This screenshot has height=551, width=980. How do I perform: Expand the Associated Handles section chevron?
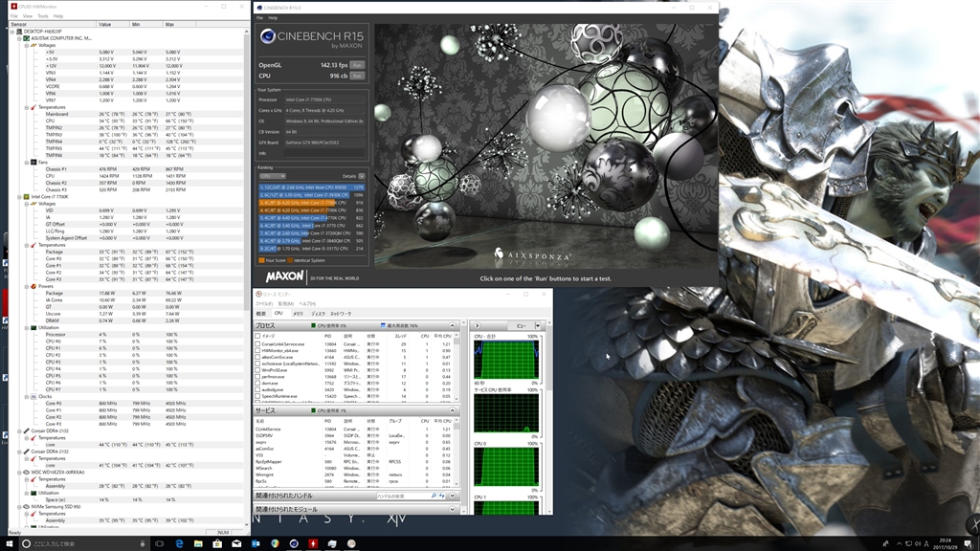pos(454,496)
